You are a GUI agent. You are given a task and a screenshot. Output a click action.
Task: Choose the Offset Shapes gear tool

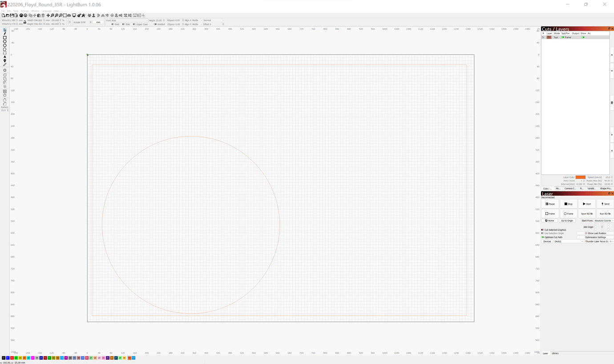coord(5,70)
